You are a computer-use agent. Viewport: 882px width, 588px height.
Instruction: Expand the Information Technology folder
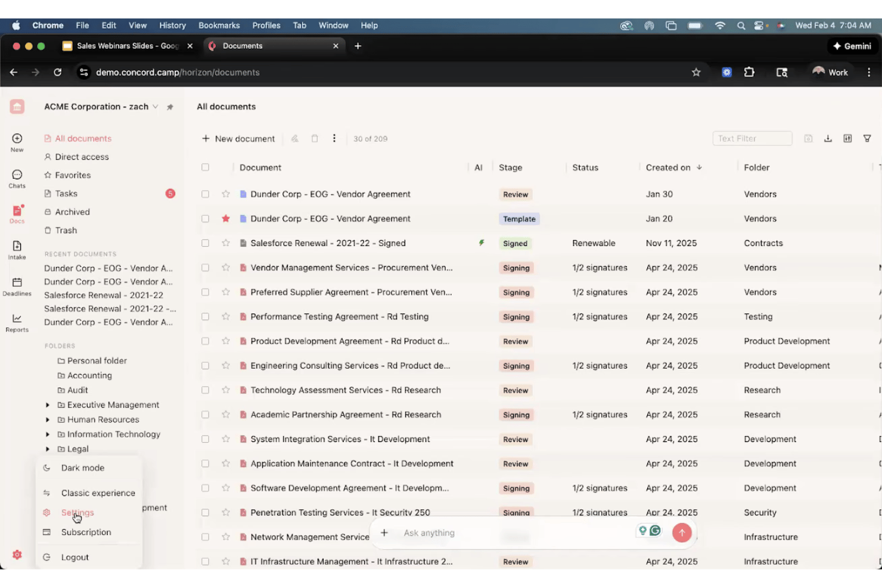click(x=48, y=435)
